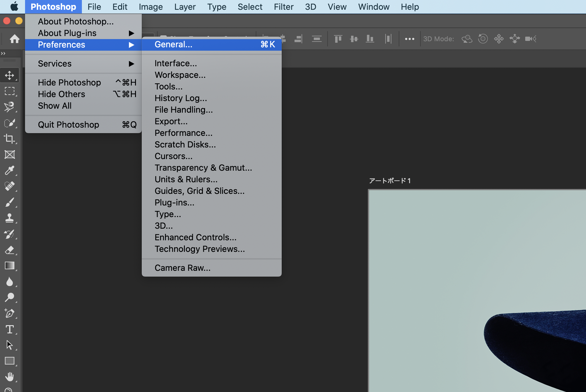Open the Layer menu
Image resolution: width=586 pixels, height=392 pixels.
[185, 7]
